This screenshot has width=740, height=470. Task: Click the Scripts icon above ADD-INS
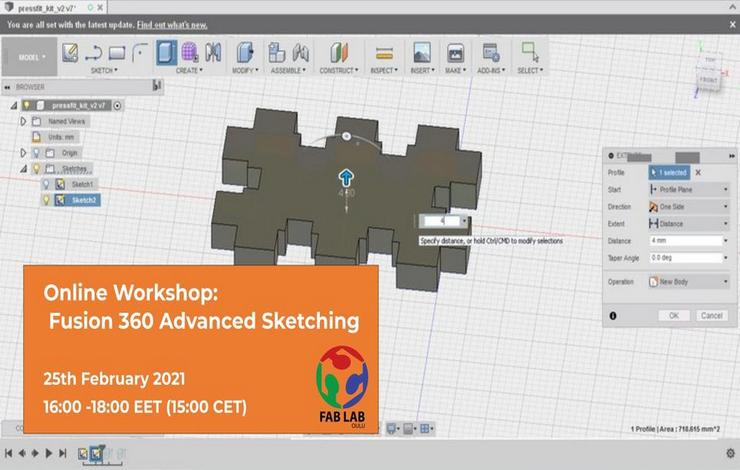tap(491, 52)
